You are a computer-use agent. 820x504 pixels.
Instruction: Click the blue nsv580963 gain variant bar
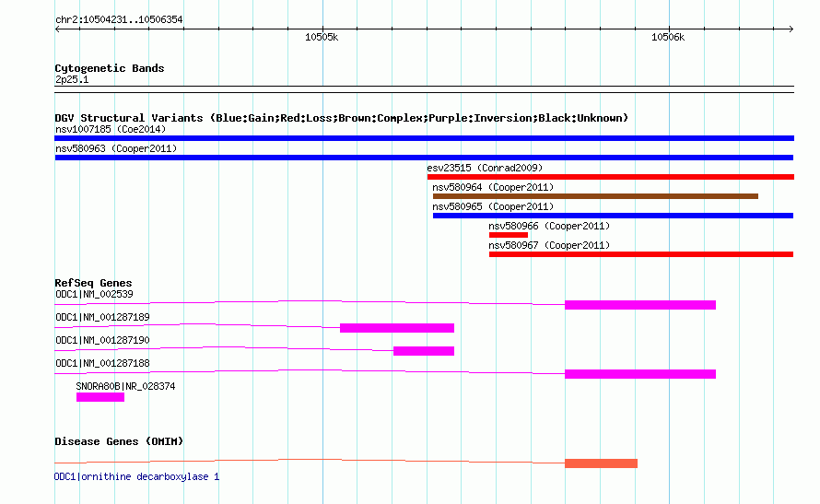pyautogui.click(x=424, y=158)
